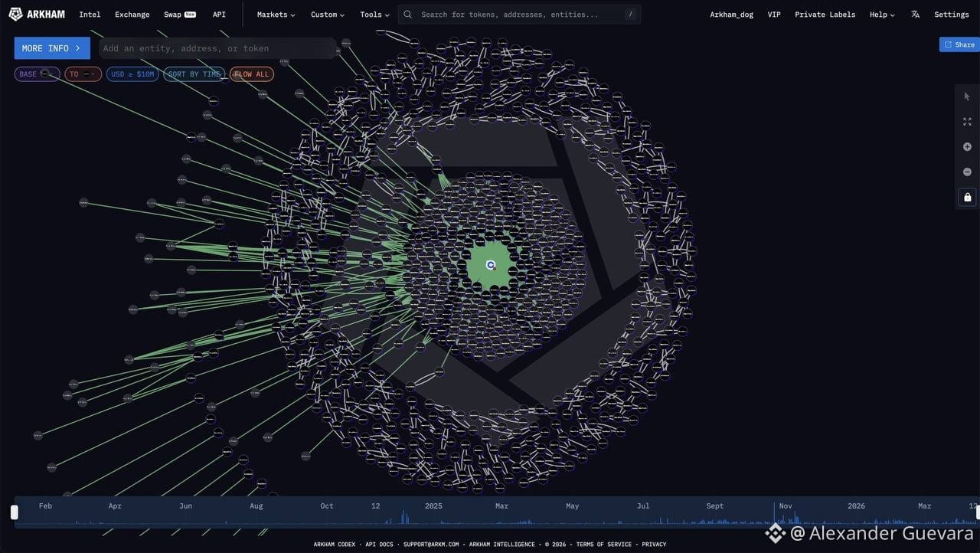Expand the Custom dropdown menu
Image resolution: width=980 pixels, height=553 pixels.
click(x=328, y=15)
